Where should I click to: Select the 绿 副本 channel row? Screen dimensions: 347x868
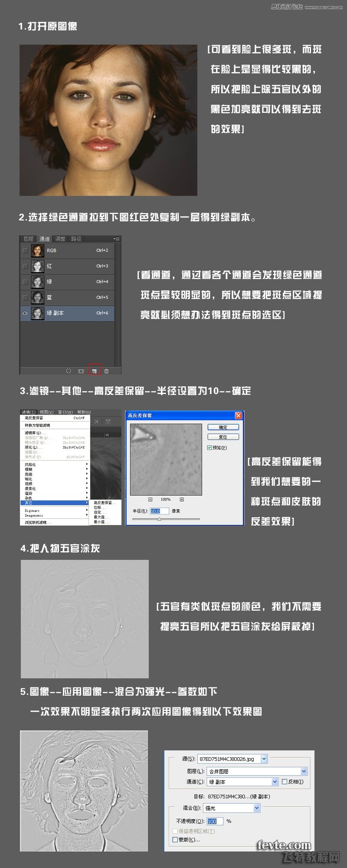67,313
